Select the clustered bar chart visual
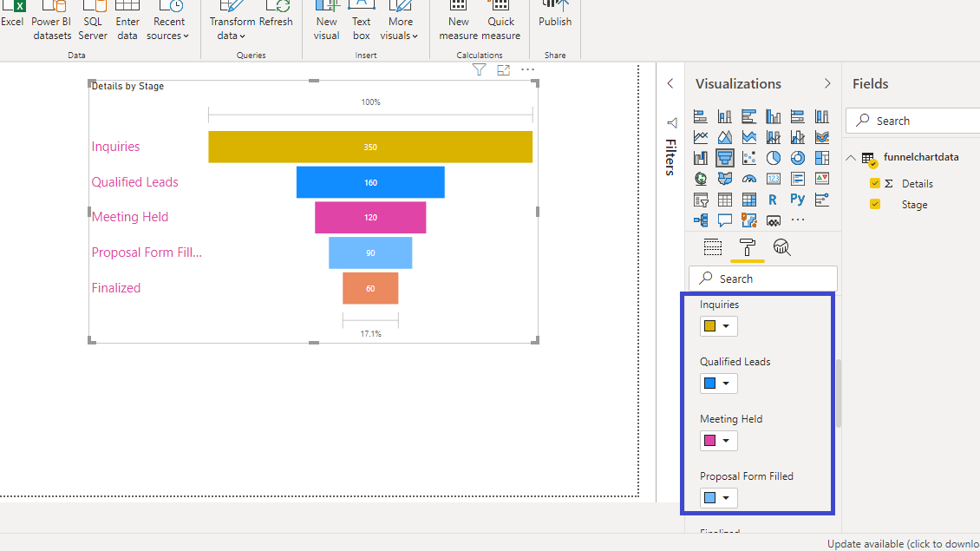 748,116
